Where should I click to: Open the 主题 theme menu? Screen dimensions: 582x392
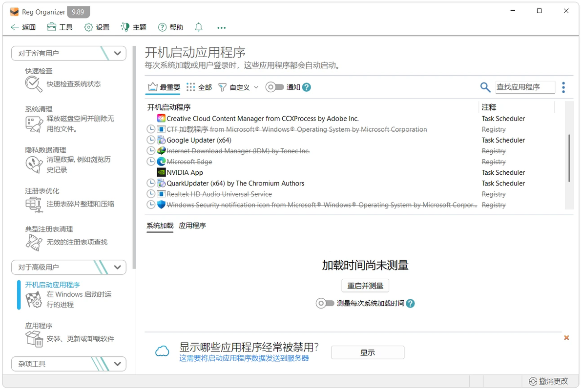click(134, 27)
